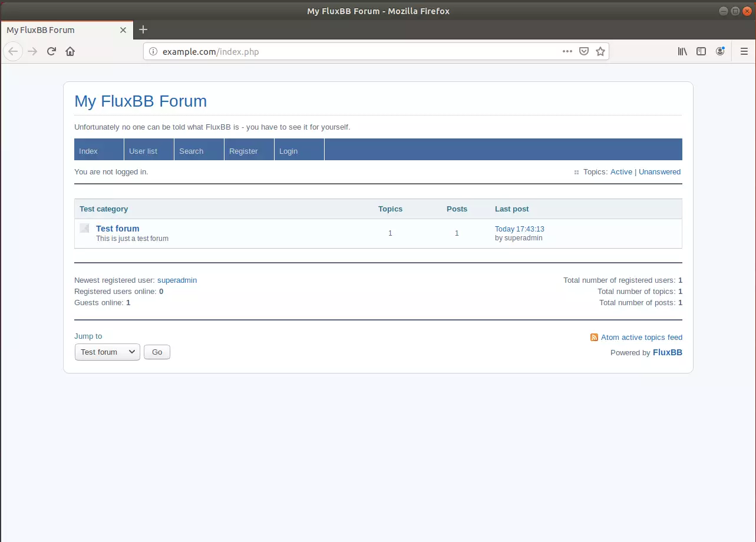Click 'Total number of topics' text
Image resolution: width=756 pixels, height=542 pixels.
coord(636,292)
